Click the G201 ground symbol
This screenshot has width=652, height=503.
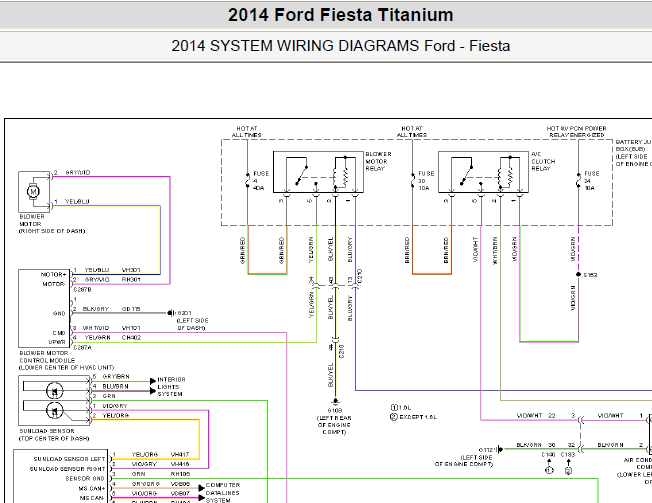point(170,313)
